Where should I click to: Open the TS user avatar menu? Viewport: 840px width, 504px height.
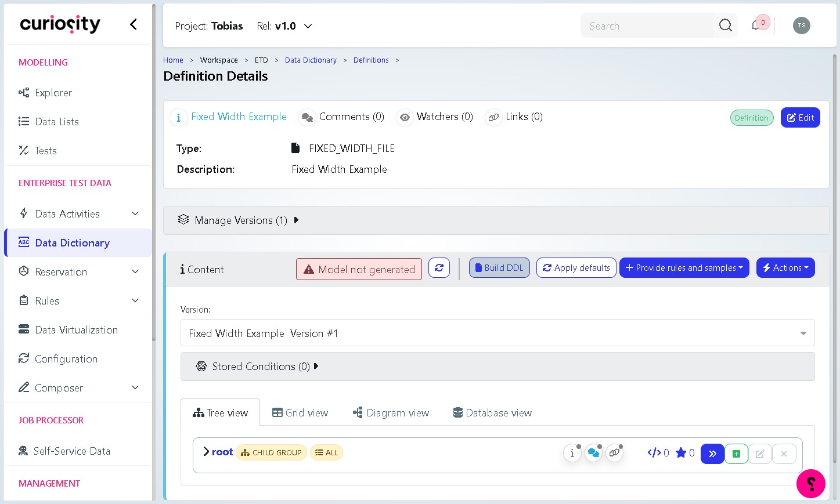pos(801,26)
